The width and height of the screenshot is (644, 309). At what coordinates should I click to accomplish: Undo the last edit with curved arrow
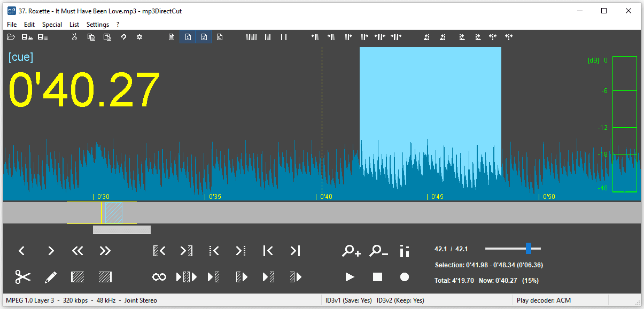[x=123, y=37]
